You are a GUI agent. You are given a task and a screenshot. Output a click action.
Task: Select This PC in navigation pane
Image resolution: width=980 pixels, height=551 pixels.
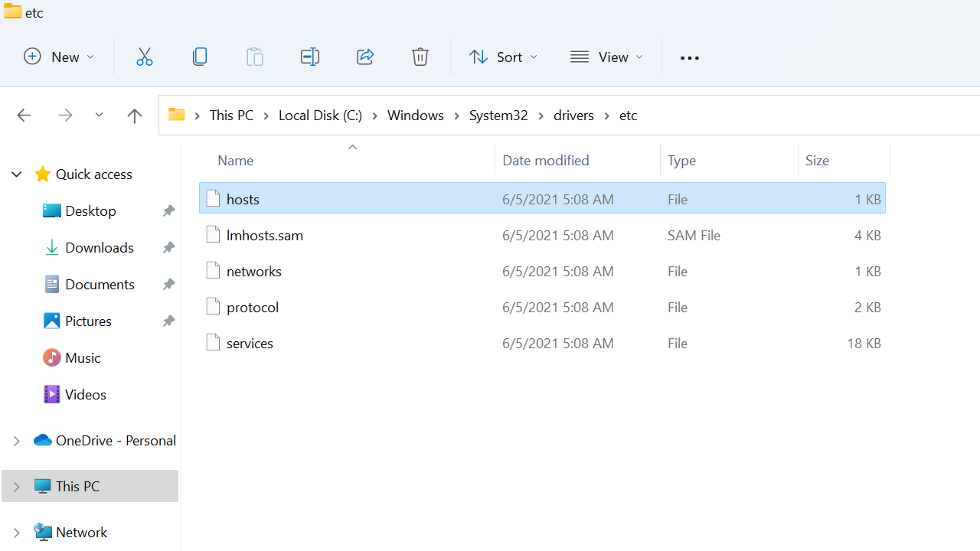point(90,487)
